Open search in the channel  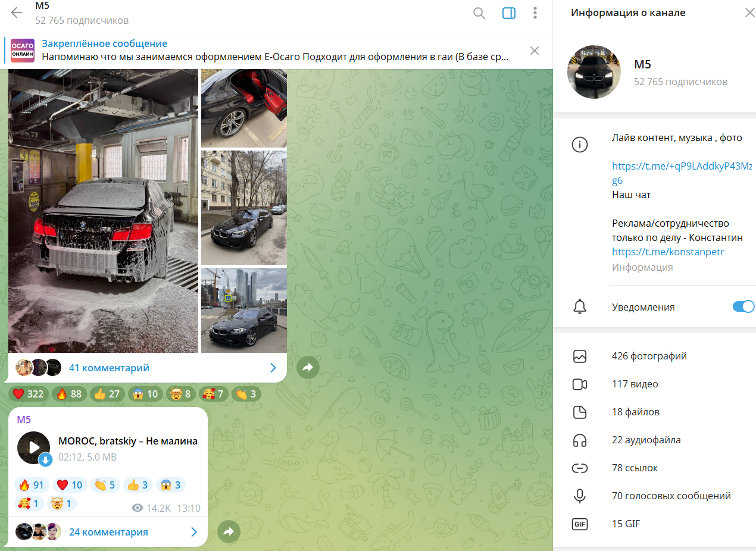[x=479, y=13]
